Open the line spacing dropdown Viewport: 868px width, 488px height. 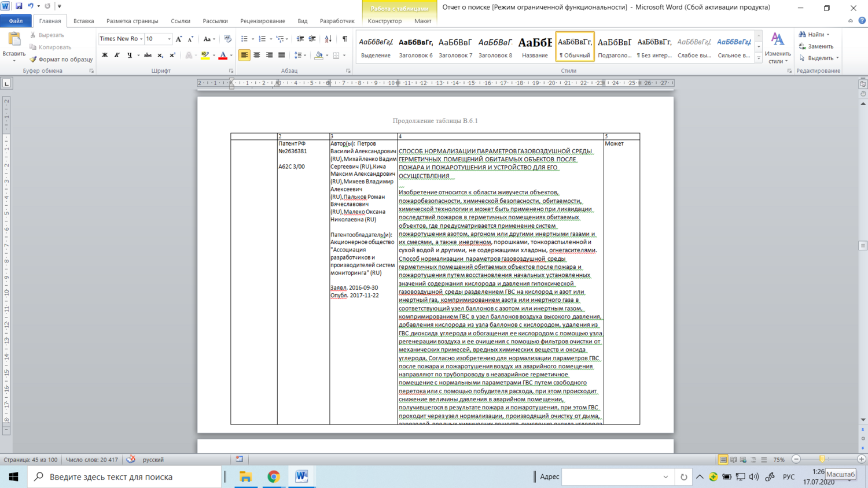tap(300, 56)
